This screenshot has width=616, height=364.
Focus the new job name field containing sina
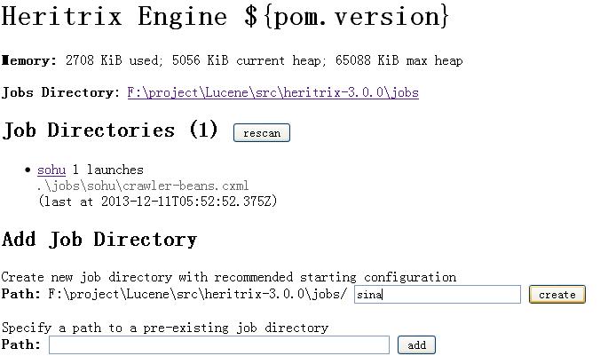pos(437,295)
